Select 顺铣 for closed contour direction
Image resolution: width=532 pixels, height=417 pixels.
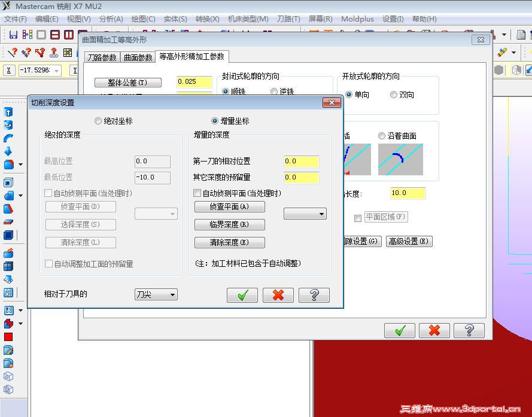pos(225,92)
